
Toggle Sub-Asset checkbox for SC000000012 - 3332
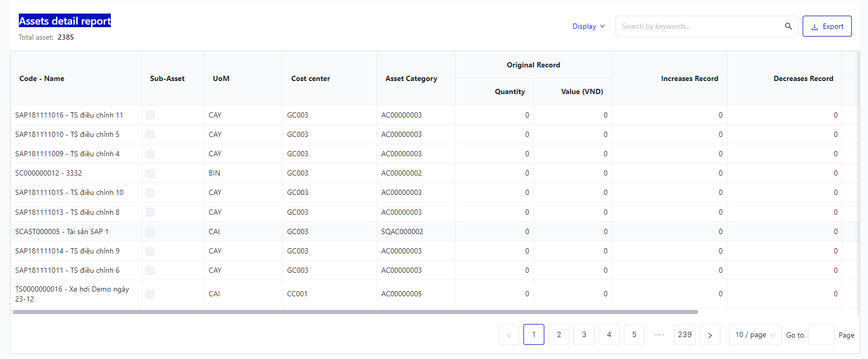click(150, 173)
